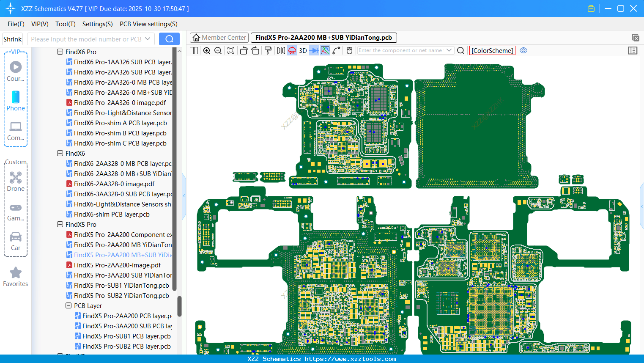Open the Drone category

(x=16, y=181)
